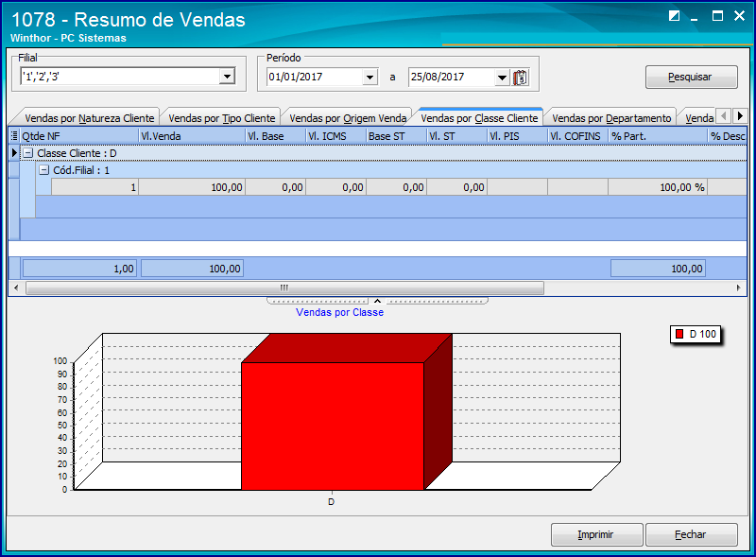This screenshot has width=756, height=557.
Task: Click the Imprimir button
Action: (x=597, y=534)
